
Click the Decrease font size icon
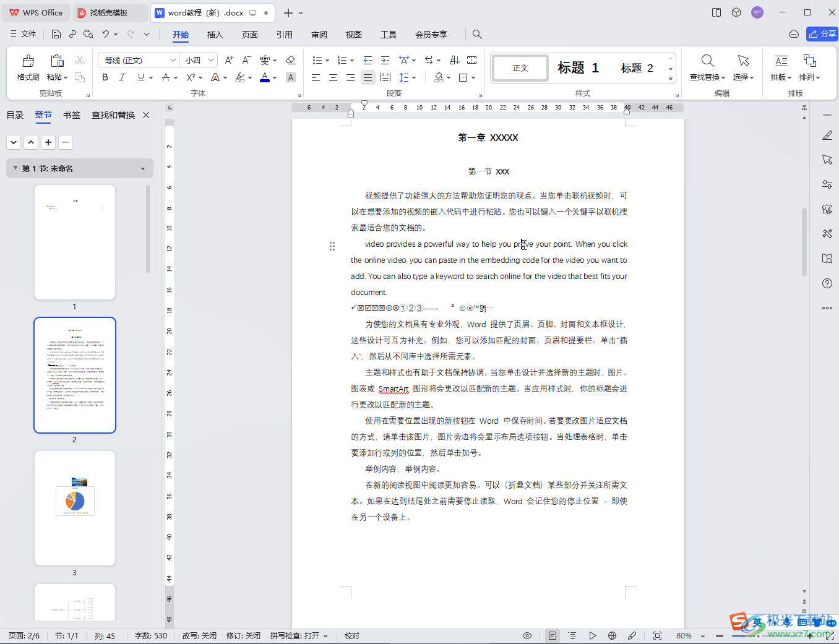[246, 60]
